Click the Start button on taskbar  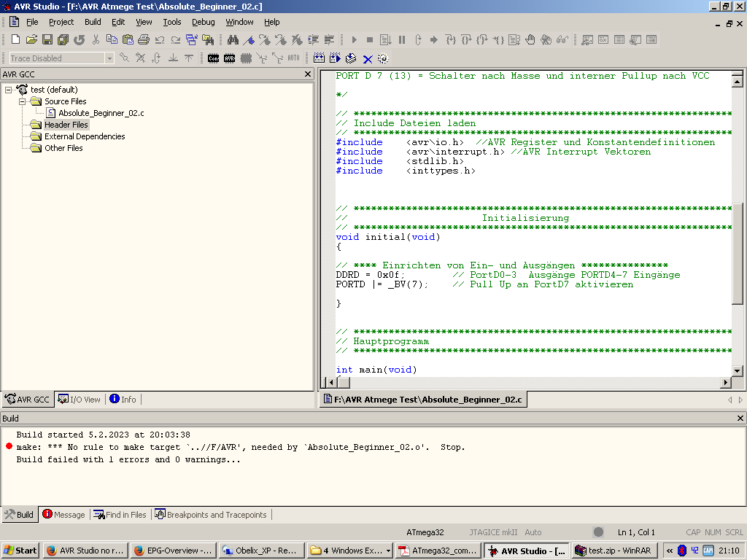[x=20, y=551]
